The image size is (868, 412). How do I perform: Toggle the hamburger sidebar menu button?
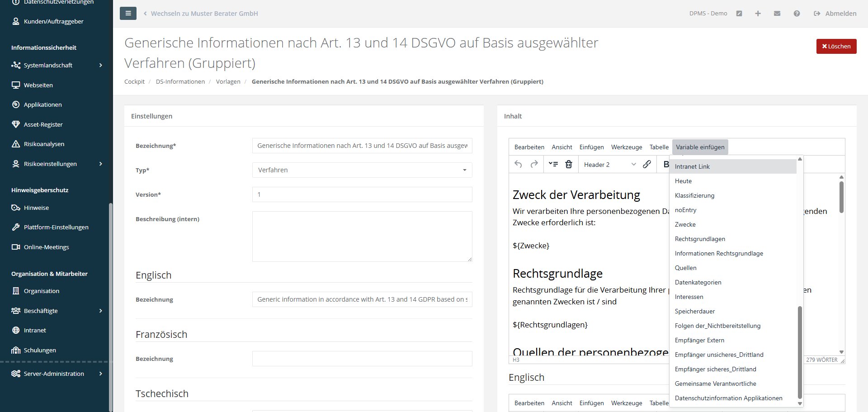128,14
